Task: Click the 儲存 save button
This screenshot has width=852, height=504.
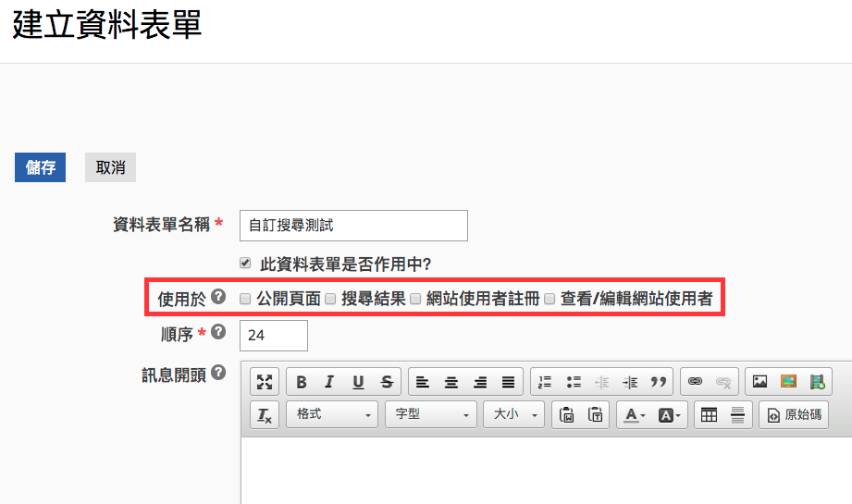Action: click(40, 167)
